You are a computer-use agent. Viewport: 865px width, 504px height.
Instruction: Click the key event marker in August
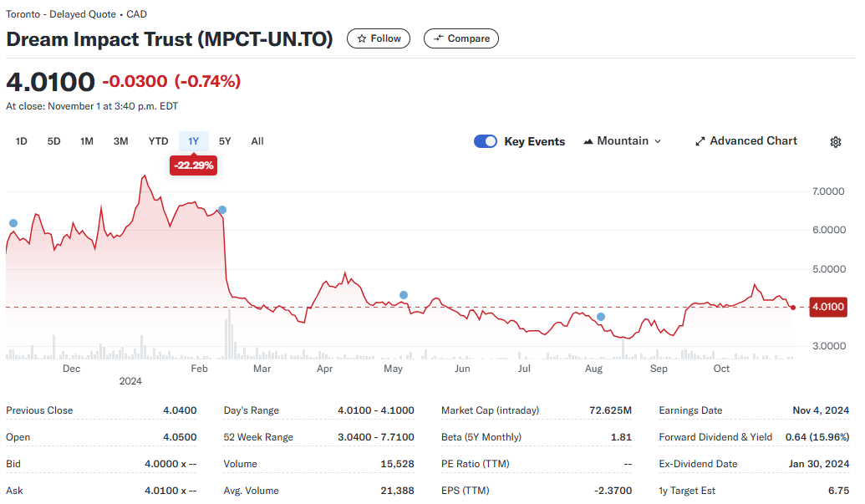click(x=601, y=317)
